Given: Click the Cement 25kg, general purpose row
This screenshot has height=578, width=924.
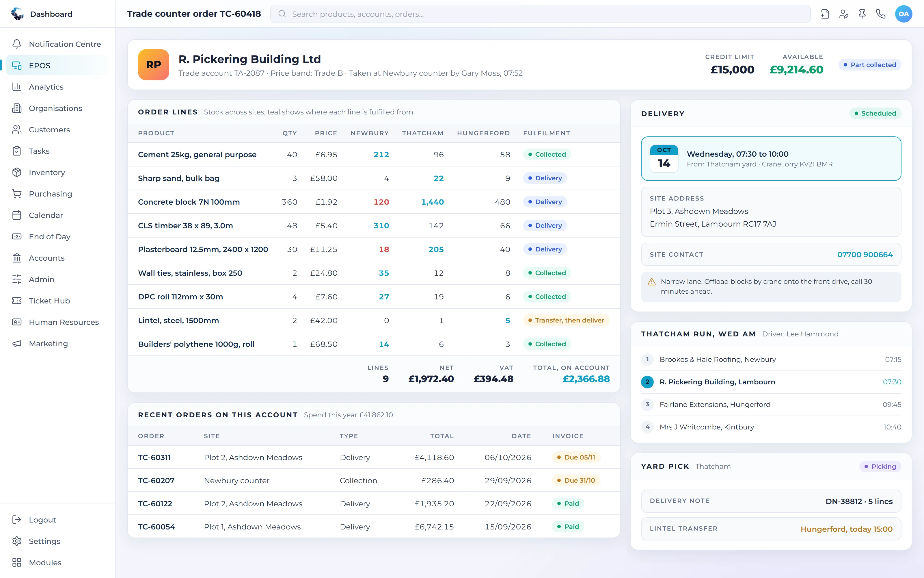Looking at the screenshot, I should point(373,154).
